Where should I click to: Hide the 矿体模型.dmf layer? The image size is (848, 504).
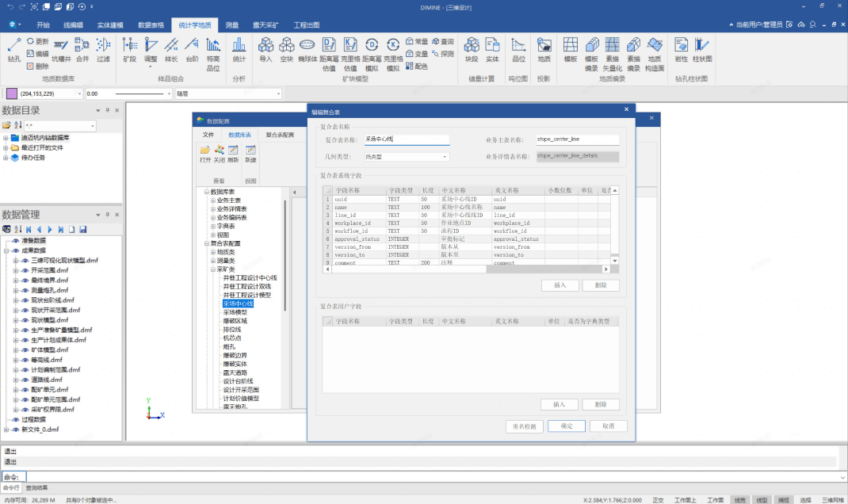(x=25, y=350)
